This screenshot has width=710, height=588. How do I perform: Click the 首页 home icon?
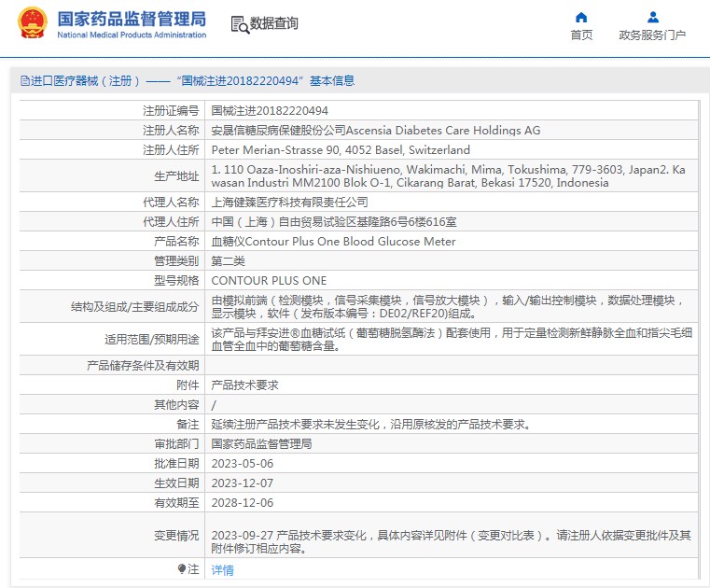pyautogui.click(x=581, y=18)
